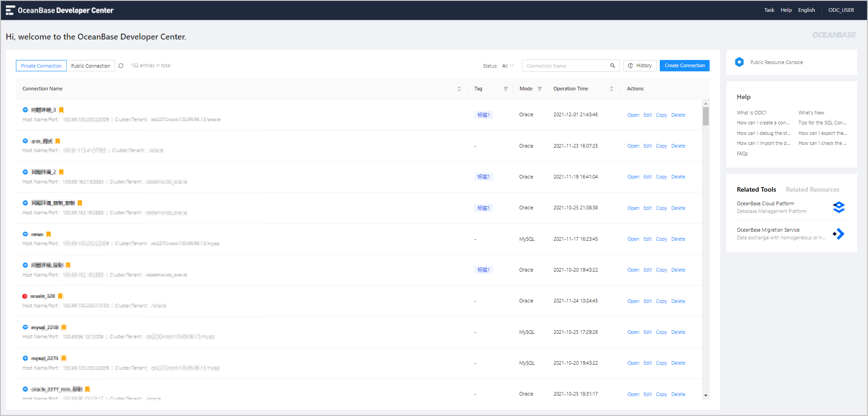Toggle the bookmark flag on the 2021-11-24 connection
868x416 pixels.
[x=60, y=296]
